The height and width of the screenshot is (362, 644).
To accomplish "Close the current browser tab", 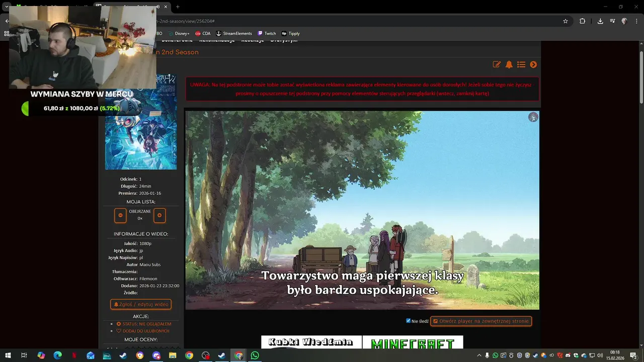I will (166, 7).
